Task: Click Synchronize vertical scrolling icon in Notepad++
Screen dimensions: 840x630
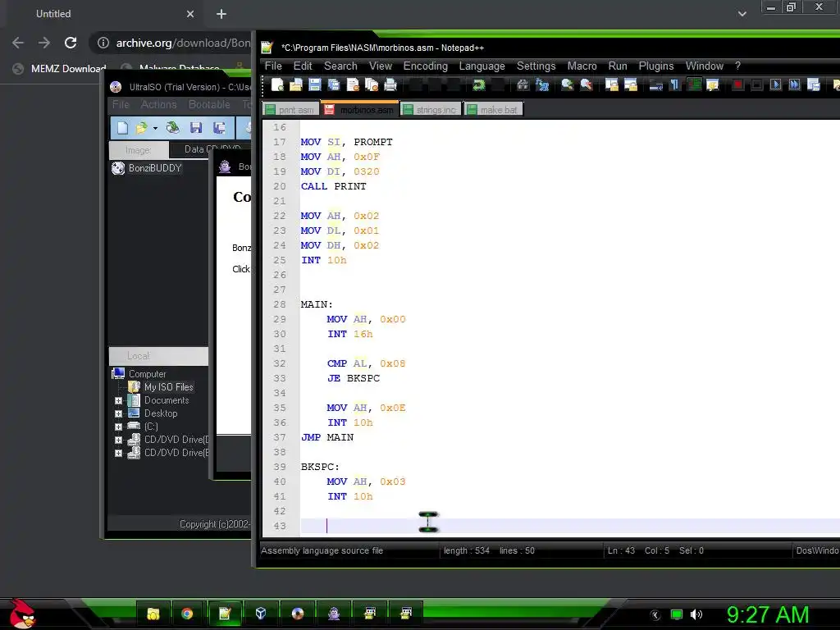Action: click(x=611, y=84)
